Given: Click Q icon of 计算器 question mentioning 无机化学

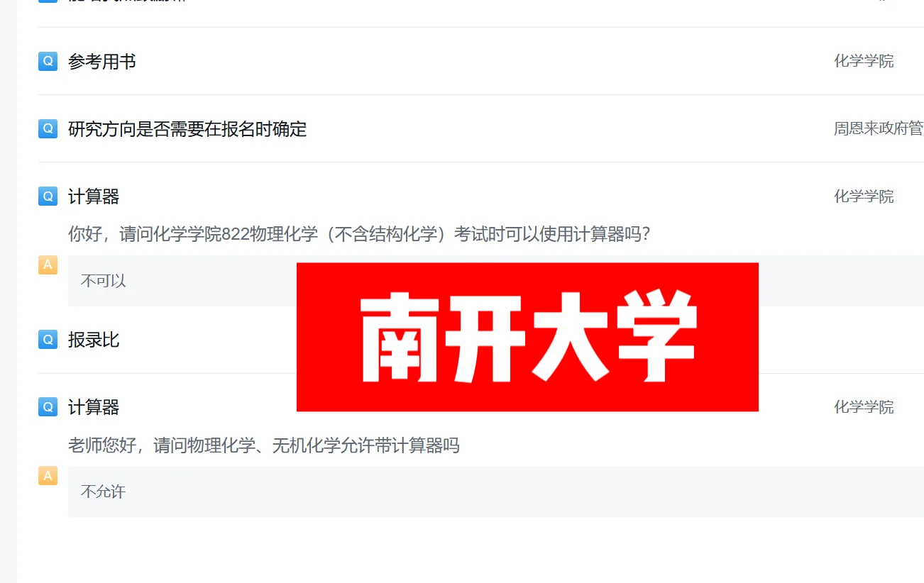Looking at the screenshot, I should pyautogui.click(x=48, y=407).
